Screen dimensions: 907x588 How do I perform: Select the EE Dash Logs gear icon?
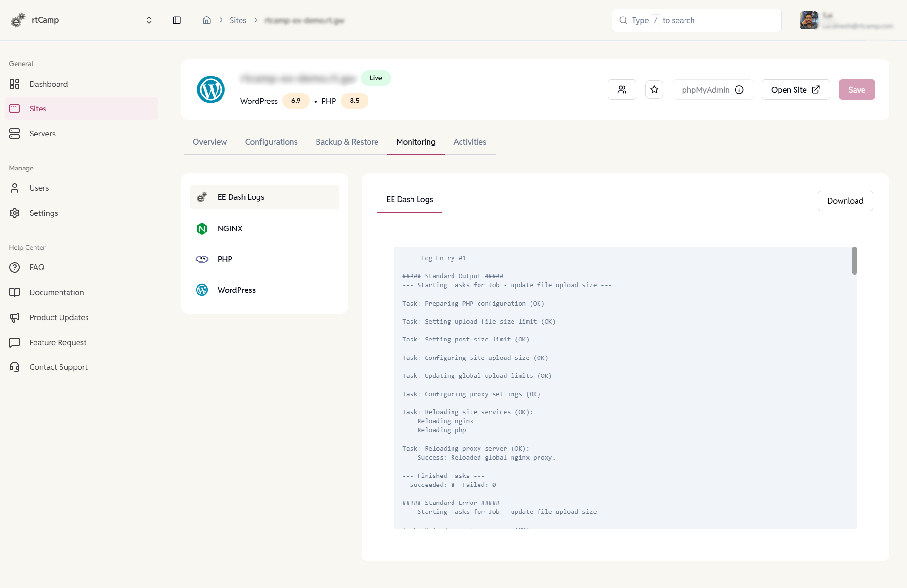[202, 197]
